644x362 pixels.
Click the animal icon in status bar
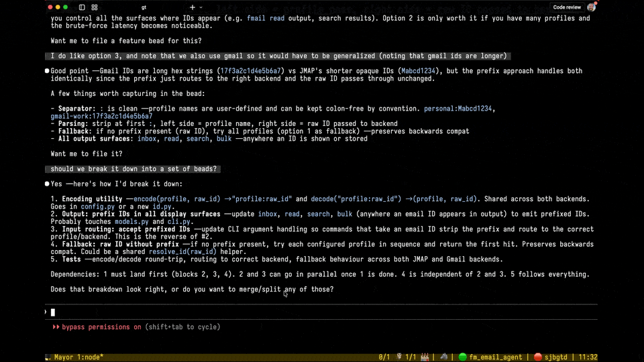tap(443, 357)
